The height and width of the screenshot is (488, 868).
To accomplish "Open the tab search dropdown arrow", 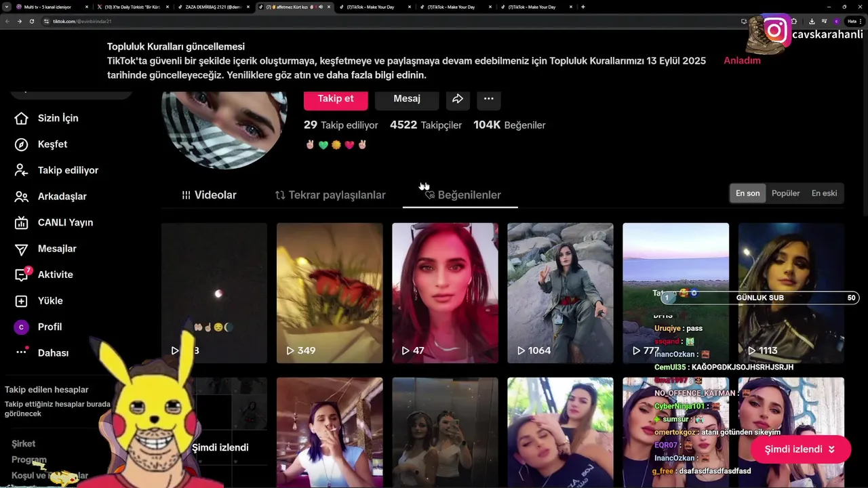I will 6,7.
